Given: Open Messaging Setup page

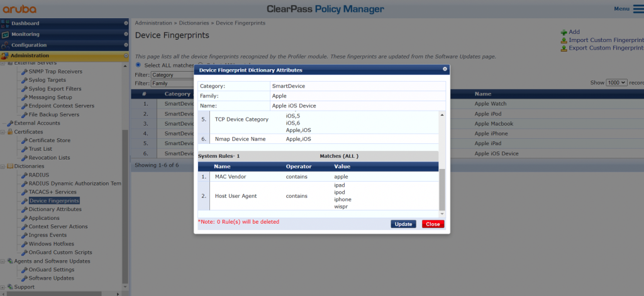Looking at the screenshot, I should pos(50,97).
